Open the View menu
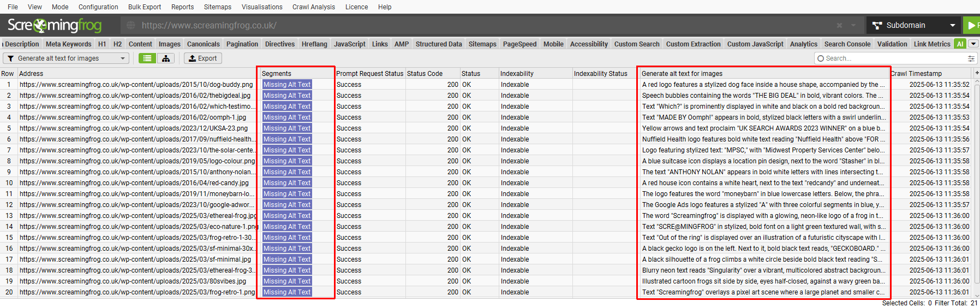The height and width of the screenshot is (307, 980). (x=35, y=7)
